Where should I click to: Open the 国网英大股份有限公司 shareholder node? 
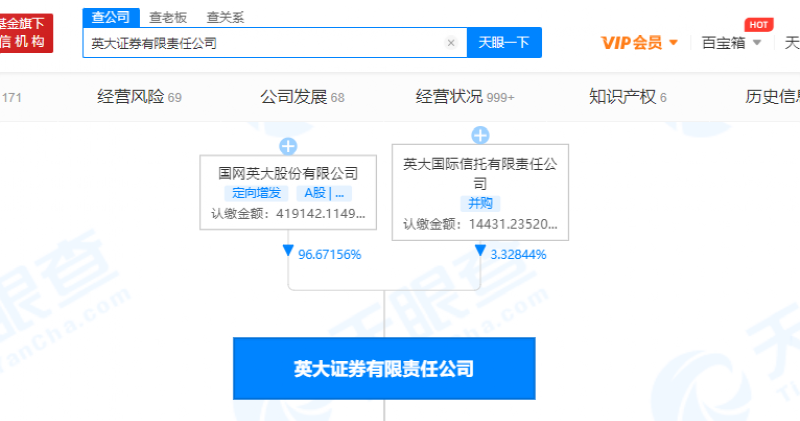tap(288, 173)
